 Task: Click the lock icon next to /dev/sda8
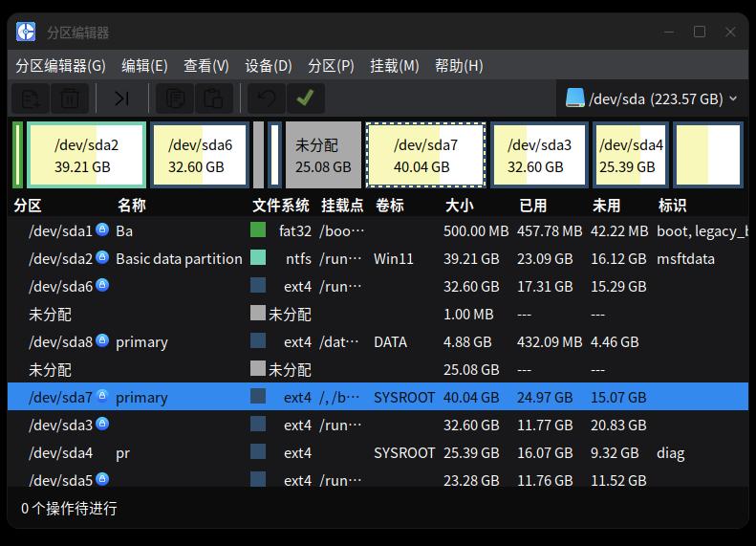click(x=101, y=340)
